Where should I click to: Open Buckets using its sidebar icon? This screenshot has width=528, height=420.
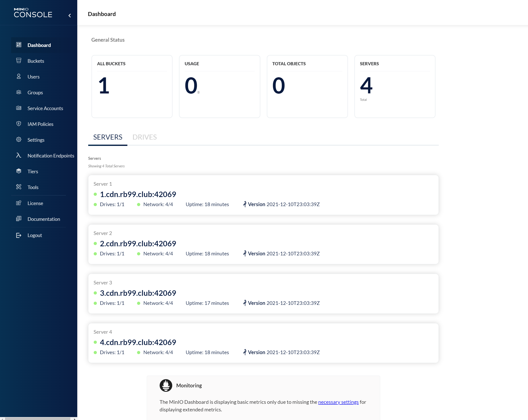[x=19, y=61]
